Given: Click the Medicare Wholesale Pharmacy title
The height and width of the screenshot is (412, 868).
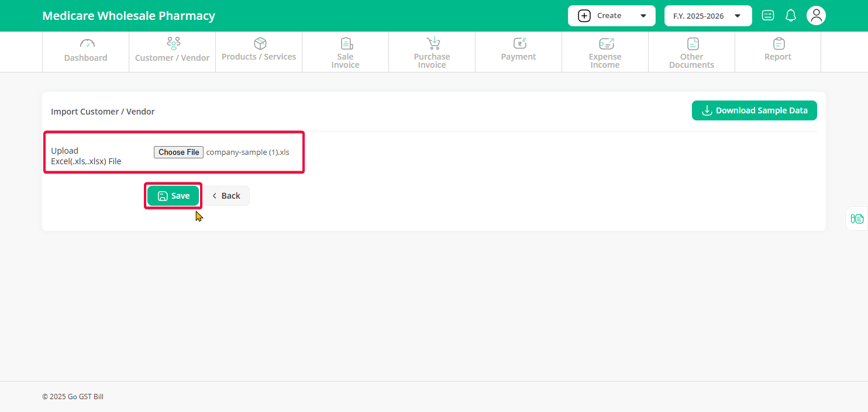Looking at the screenshot, I should 129,16.
